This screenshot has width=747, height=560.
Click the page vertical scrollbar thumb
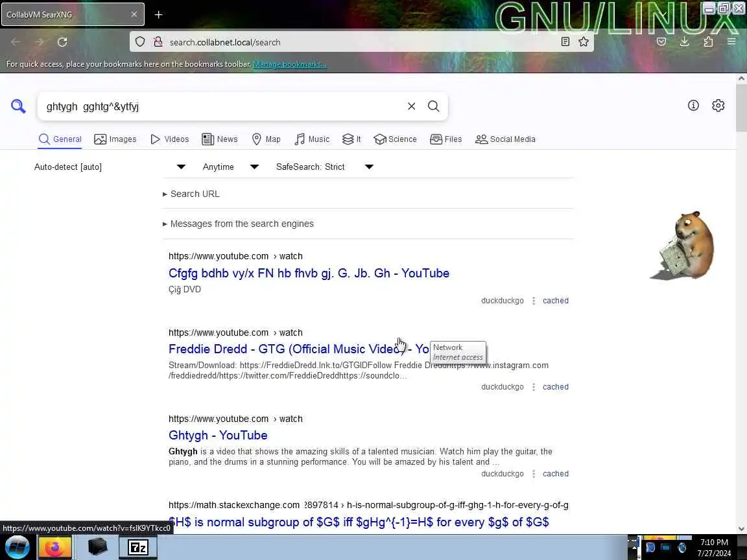pyautogui.click(x=741, y=108)
